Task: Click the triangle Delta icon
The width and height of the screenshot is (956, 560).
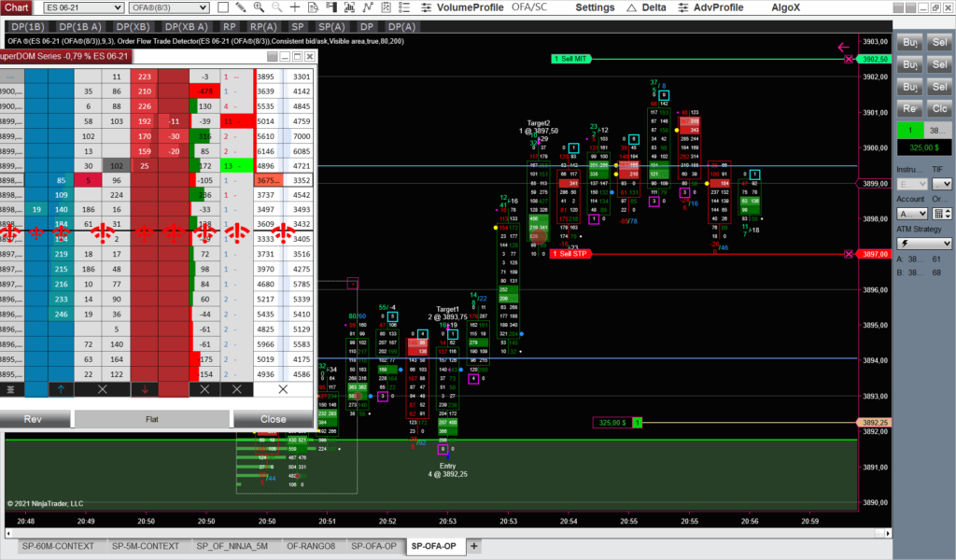Action: 632,7
